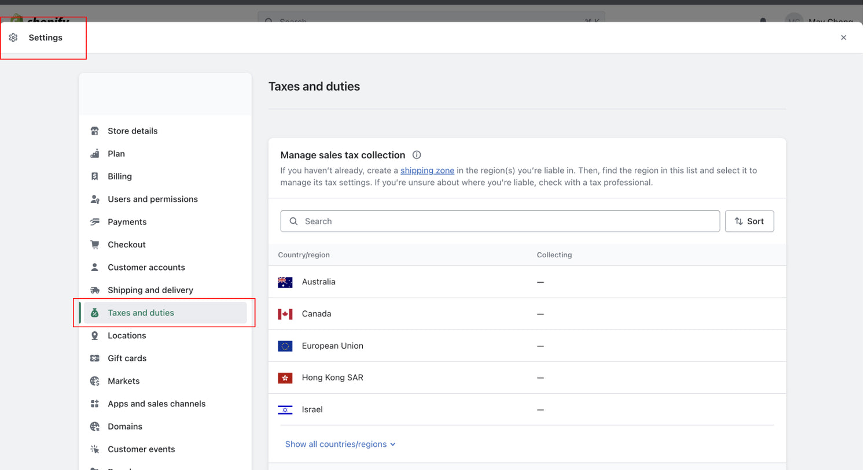Click the Plan chart icon in sidebar
Image resolution: width=868 pixels, height=470 pixels.
coord(95,154)
